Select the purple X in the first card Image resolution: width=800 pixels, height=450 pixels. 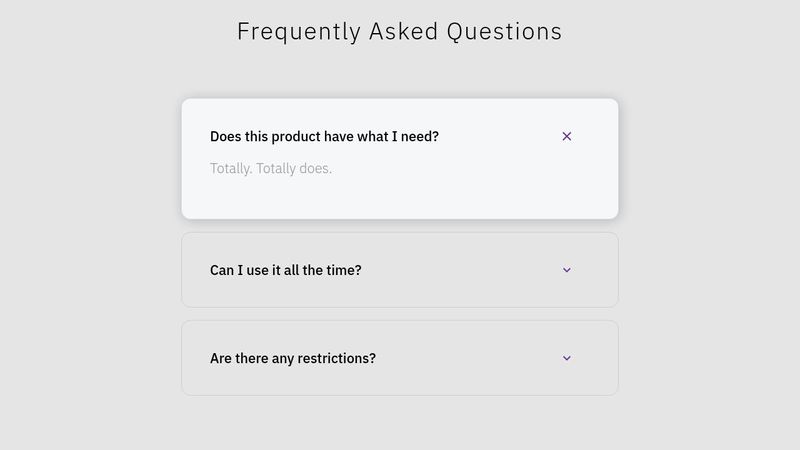point(566,136)
